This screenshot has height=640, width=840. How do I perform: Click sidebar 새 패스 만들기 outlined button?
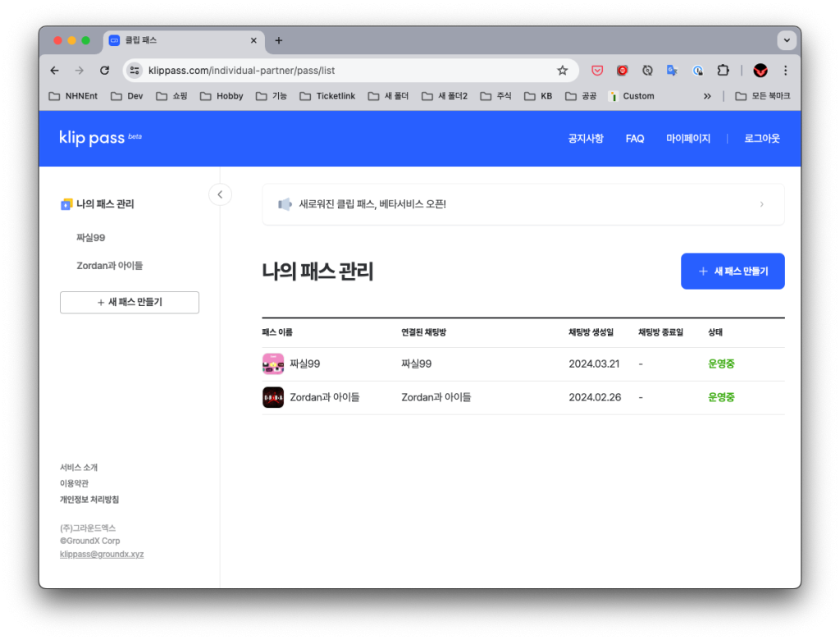129,302
